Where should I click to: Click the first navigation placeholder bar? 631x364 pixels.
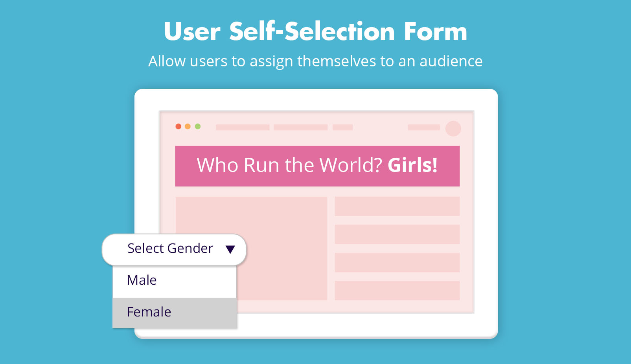coord(243,127)
